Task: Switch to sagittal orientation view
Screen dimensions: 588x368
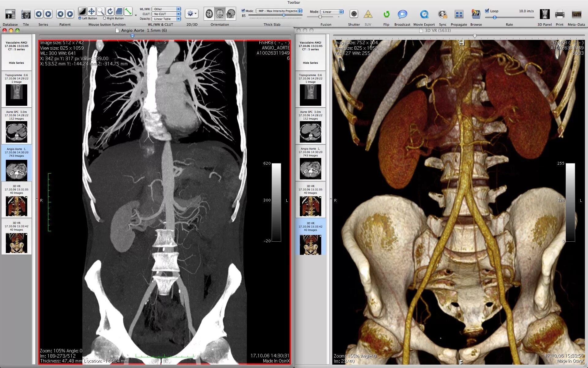Action: (231, 14)
